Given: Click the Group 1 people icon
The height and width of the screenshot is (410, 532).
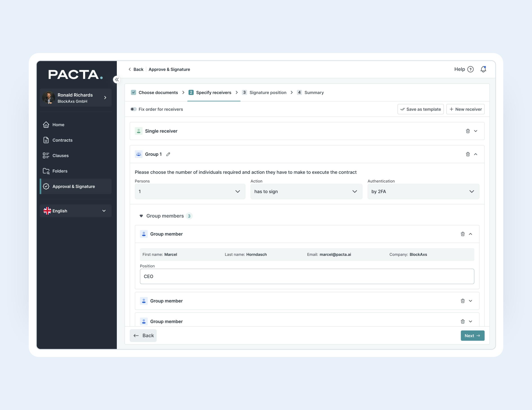Looking at the screenshot, I should pyautogui.click(x=139, y=154).
